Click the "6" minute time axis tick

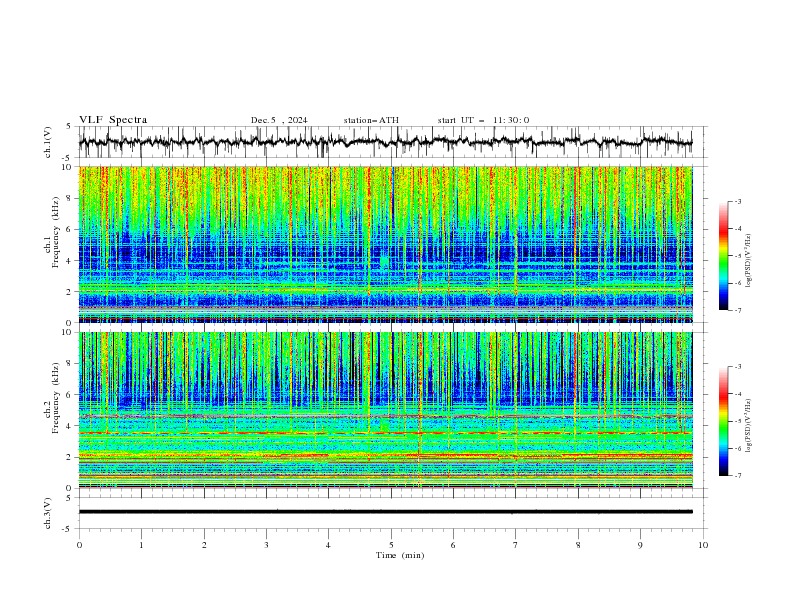point(453,545)
